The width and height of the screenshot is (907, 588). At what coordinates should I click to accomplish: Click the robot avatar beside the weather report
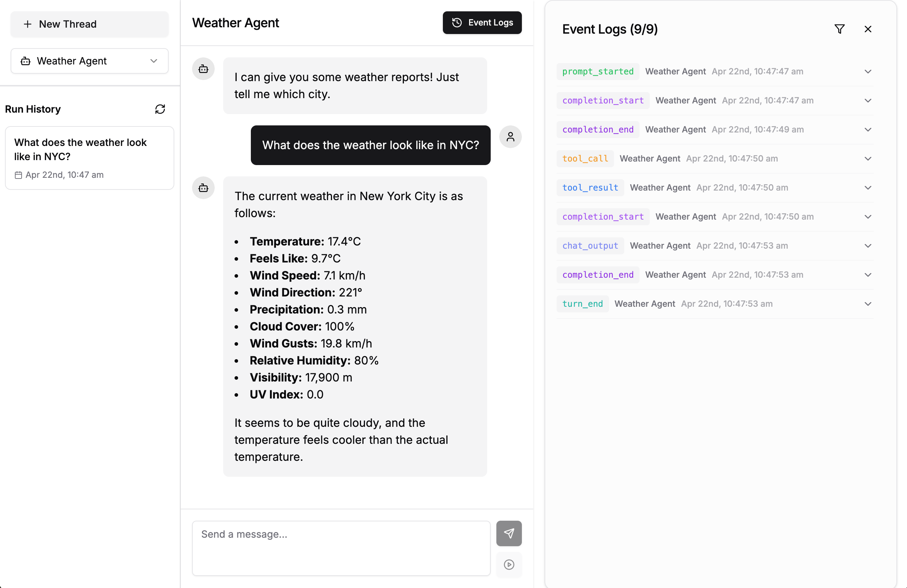(x=203, y=187)
